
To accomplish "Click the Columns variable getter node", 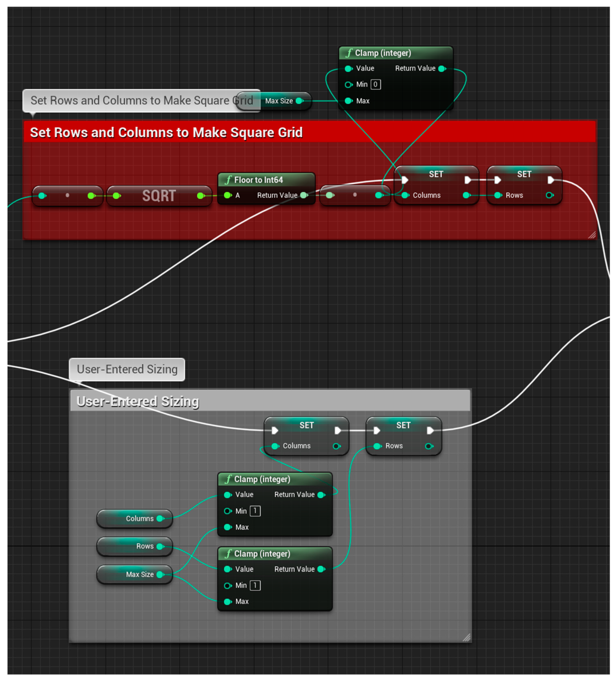I will (135, 518).
